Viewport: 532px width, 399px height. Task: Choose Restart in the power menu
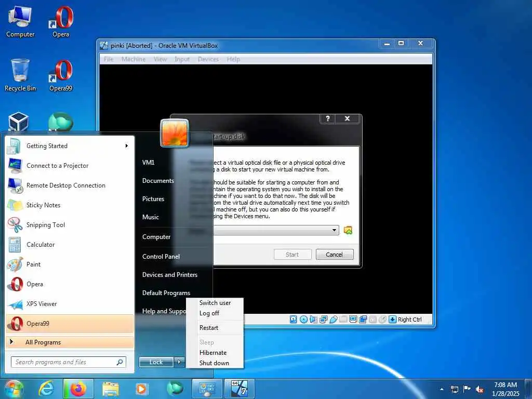pyautogui.click(x=215, y=328)
